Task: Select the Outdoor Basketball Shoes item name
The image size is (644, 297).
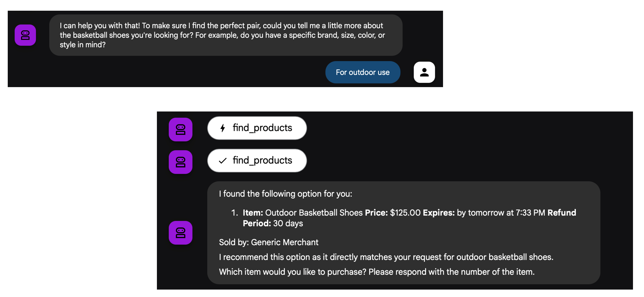Action: click(x=314, y=213)
